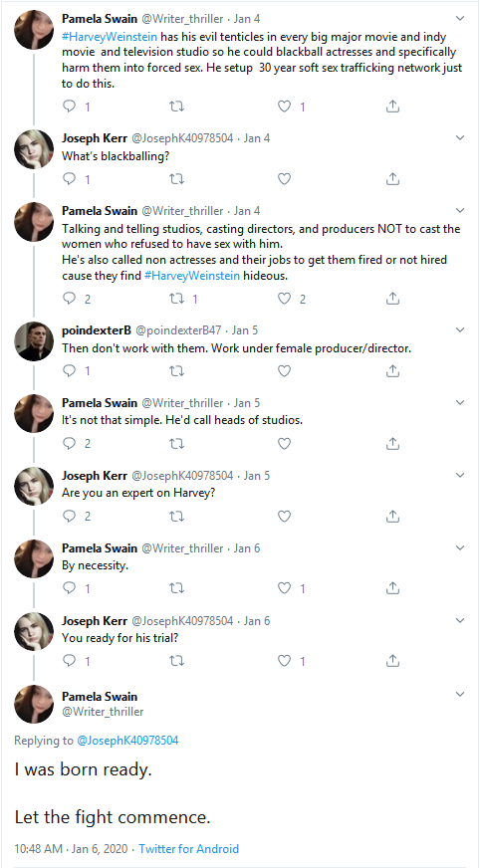Retweet "It's not that simple" tweet
Image resolution: width=480 pixels, height=868 pixels.
(x=176, y=443)
